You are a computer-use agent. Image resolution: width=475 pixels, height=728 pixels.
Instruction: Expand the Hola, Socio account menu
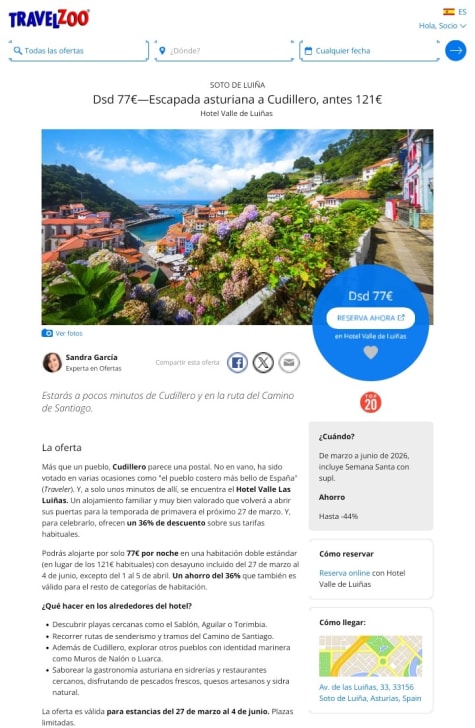pos(442,26)
